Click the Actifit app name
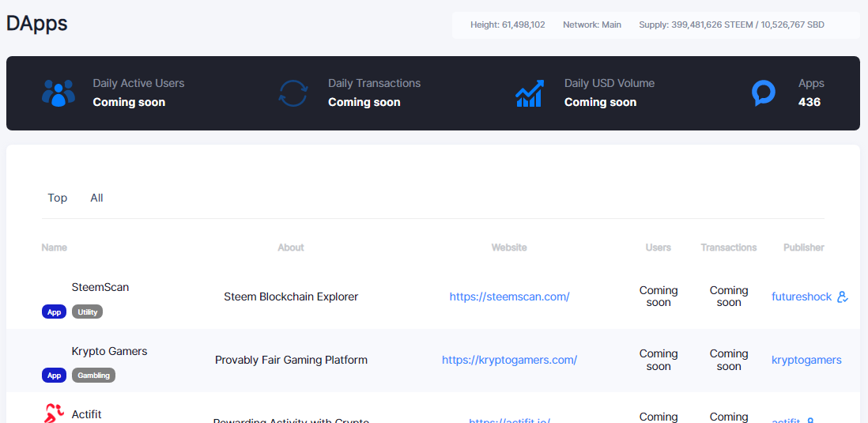The height and width of the screenshot is (423, 868). 86,414
